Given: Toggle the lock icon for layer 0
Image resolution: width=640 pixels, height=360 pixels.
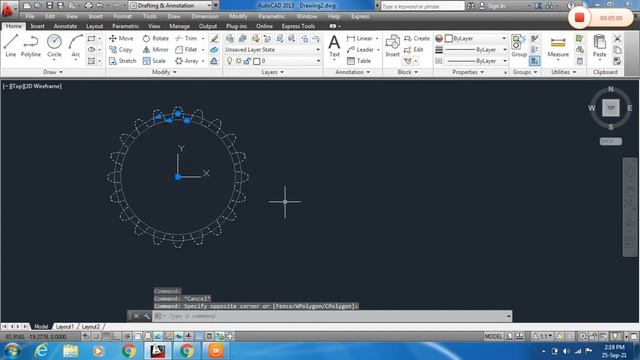Looking at the screenshot, I should 247,61.
